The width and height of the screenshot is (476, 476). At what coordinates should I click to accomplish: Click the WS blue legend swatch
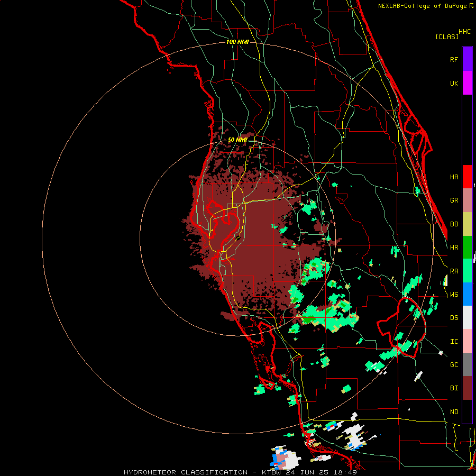coord(467,294)
